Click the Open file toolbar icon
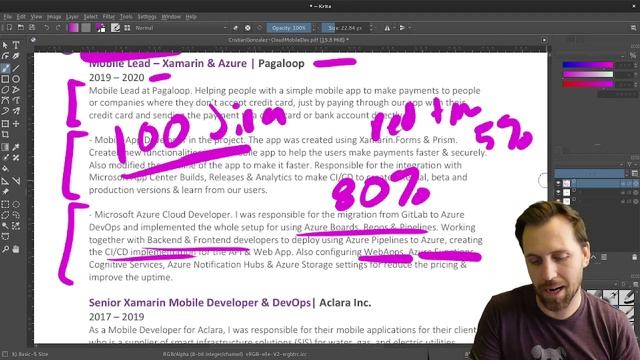640x360 pixels. (20, 28)
